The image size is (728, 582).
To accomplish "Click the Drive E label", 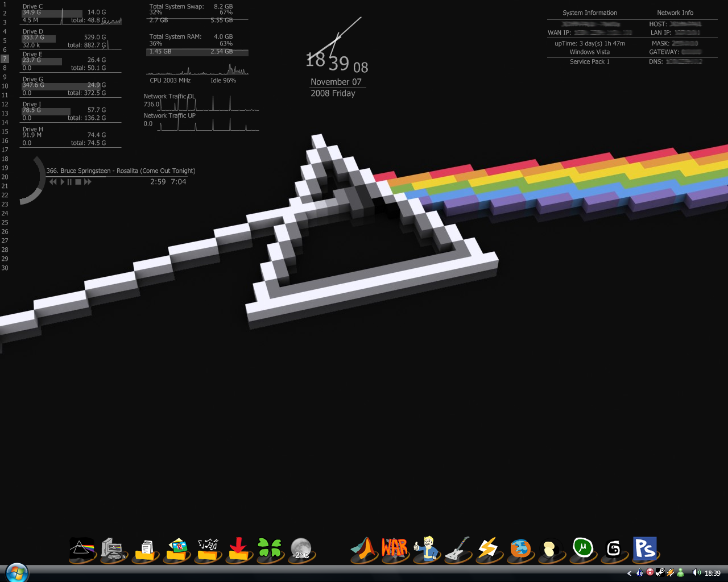I will [x=32, y=54].
